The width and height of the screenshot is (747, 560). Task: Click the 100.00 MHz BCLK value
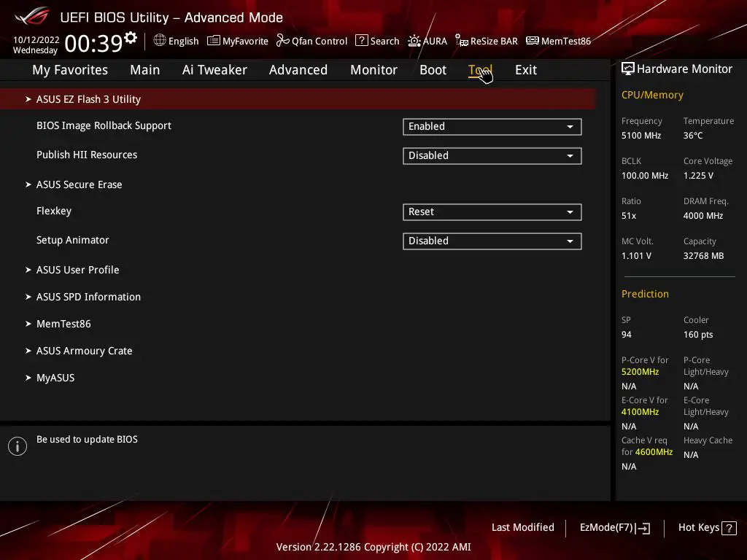(x=645, y=175)
